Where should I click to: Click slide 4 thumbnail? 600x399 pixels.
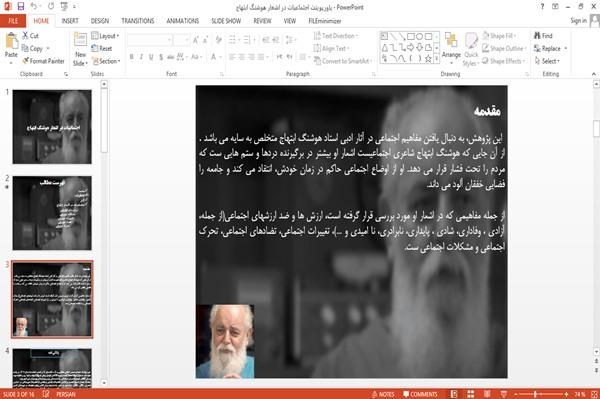[52, 368]
